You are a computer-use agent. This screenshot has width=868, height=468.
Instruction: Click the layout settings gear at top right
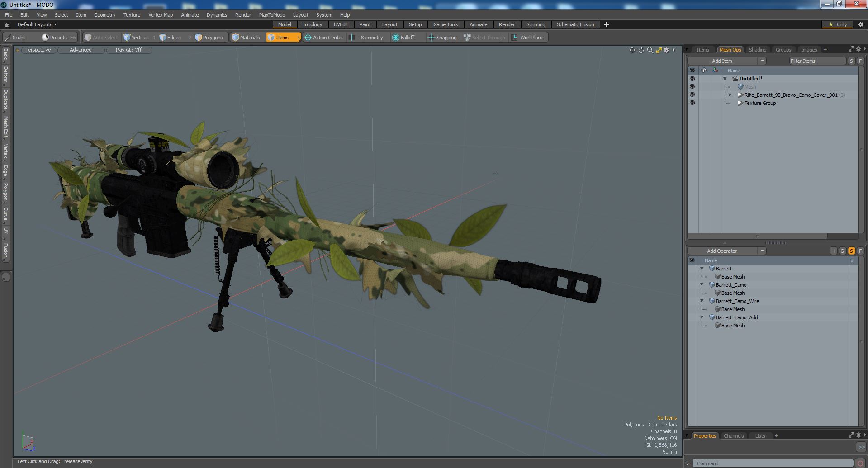(x=860, y=24)
